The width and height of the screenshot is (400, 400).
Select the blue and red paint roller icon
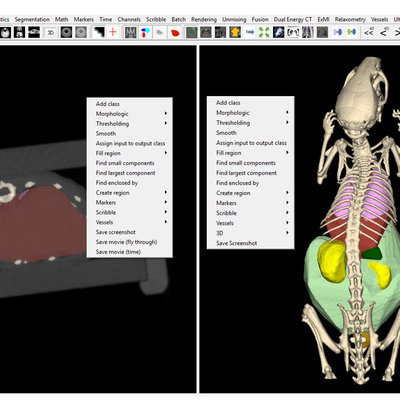(x=145, y=32)
